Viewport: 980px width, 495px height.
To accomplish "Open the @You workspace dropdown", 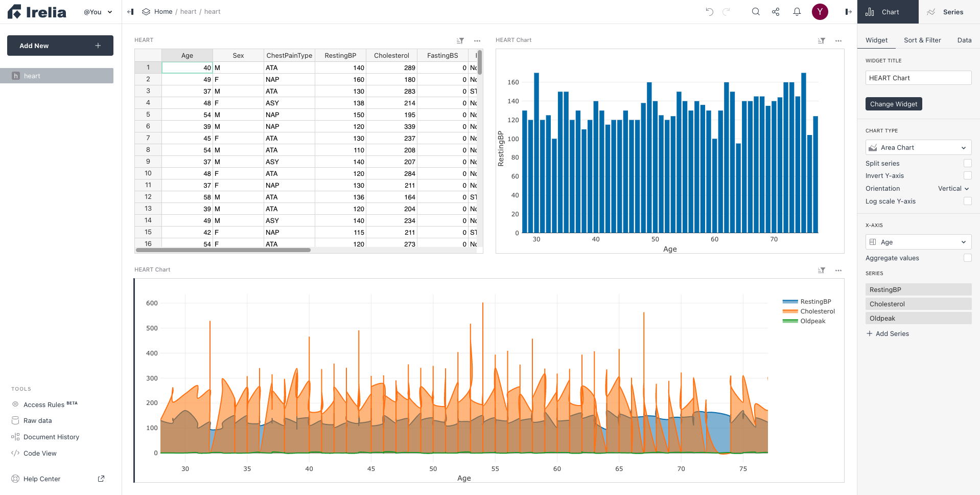I will pos(98,12).
